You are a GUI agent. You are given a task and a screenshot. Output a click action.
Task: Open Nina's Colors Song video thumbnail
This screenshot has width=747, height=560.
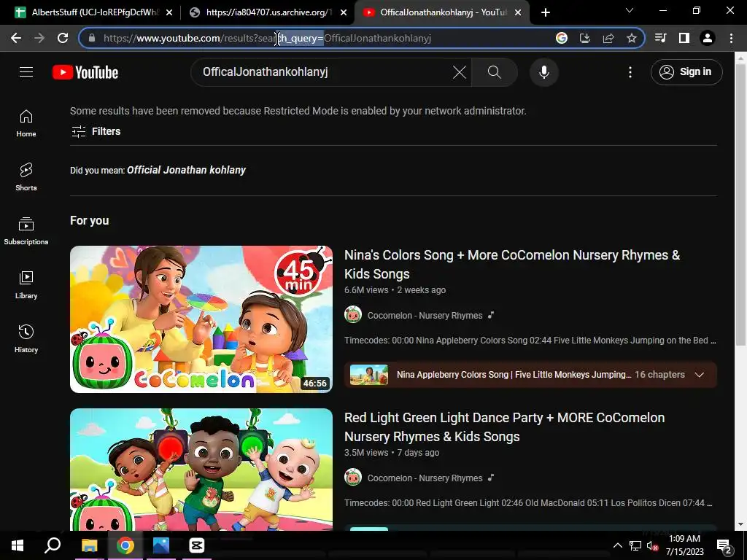coord(201,319)
